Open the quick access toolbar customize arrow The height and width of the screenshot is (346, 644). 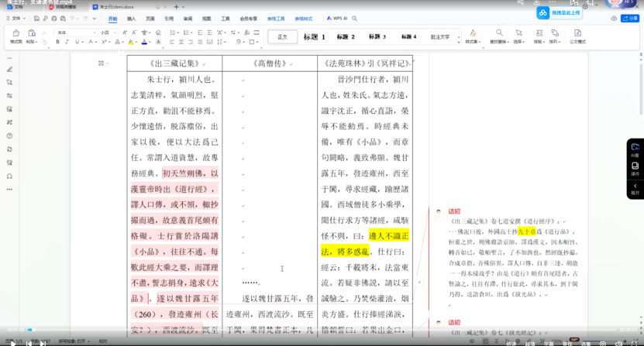pos(95,19)
